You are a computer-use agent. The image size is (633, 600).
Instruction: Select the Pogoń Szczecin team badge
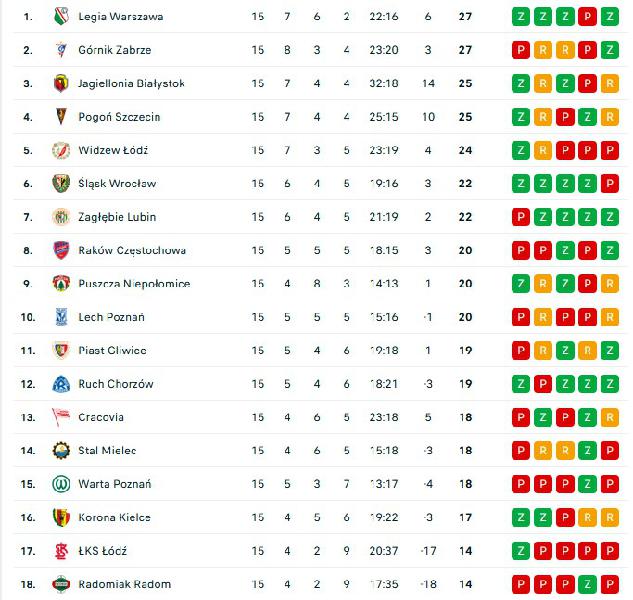coord(60,117)
